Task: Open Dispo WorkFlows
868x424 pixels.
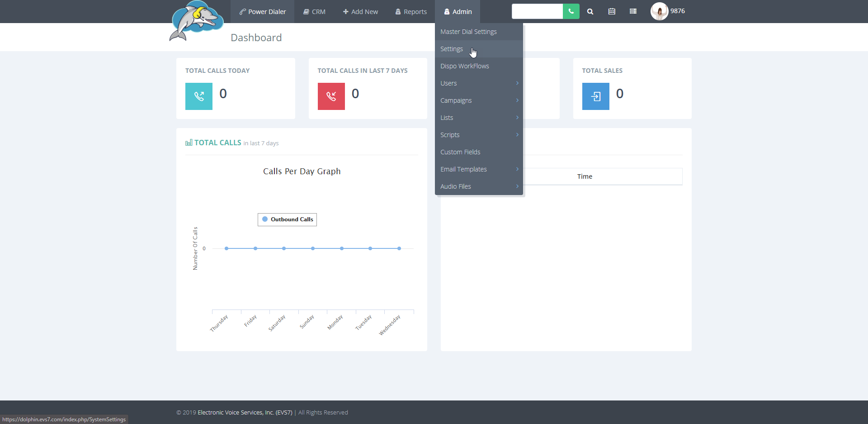Action: coord(479,66)
